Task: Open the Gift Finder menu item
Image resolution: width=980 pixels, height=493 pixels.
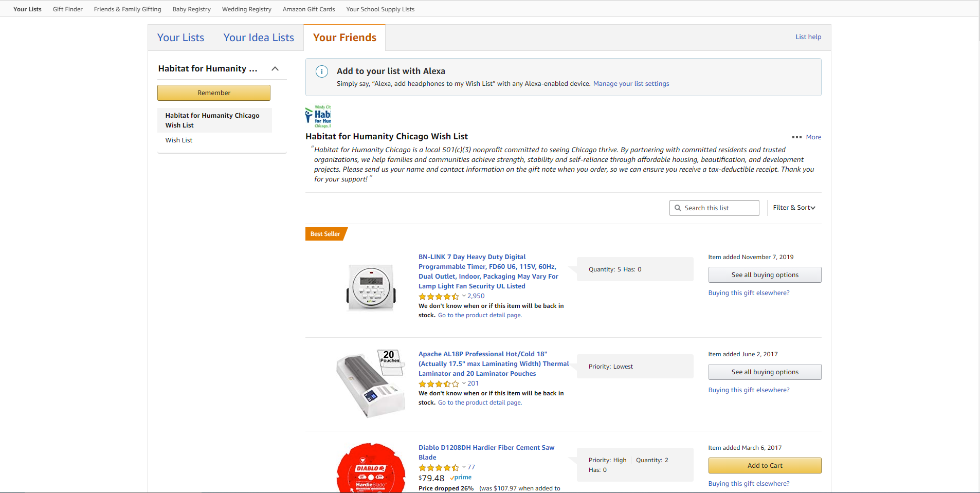Action: (68, 9)
